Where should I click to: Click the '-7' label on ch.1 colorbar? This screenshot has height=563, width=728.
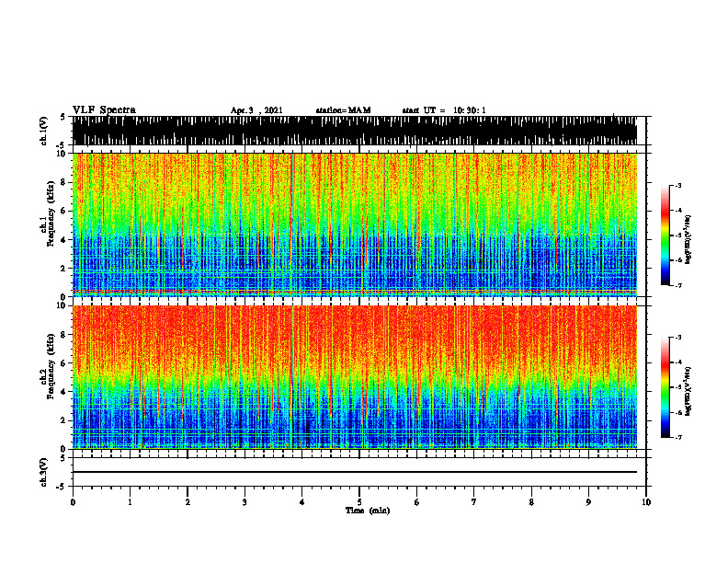(x=678, y=285)
